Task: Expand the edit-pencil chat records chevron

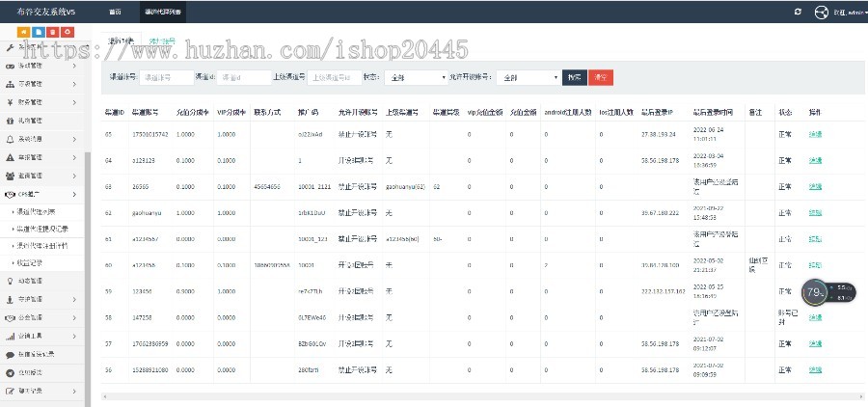Action: pyautogui.click(x=74, y=391)
